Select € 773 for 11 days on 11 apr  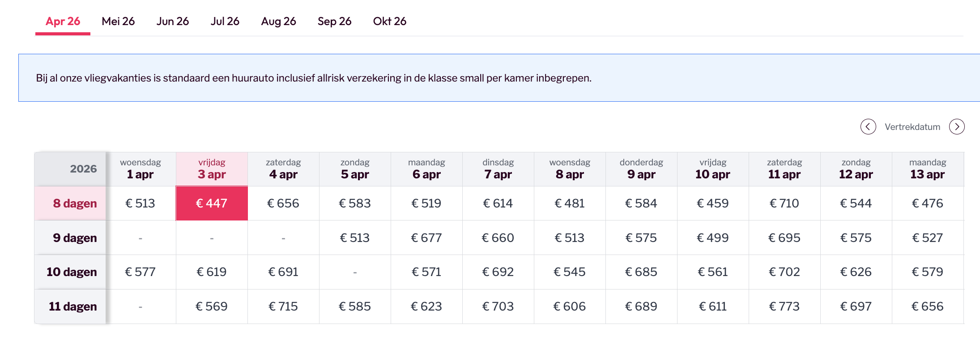784,307
